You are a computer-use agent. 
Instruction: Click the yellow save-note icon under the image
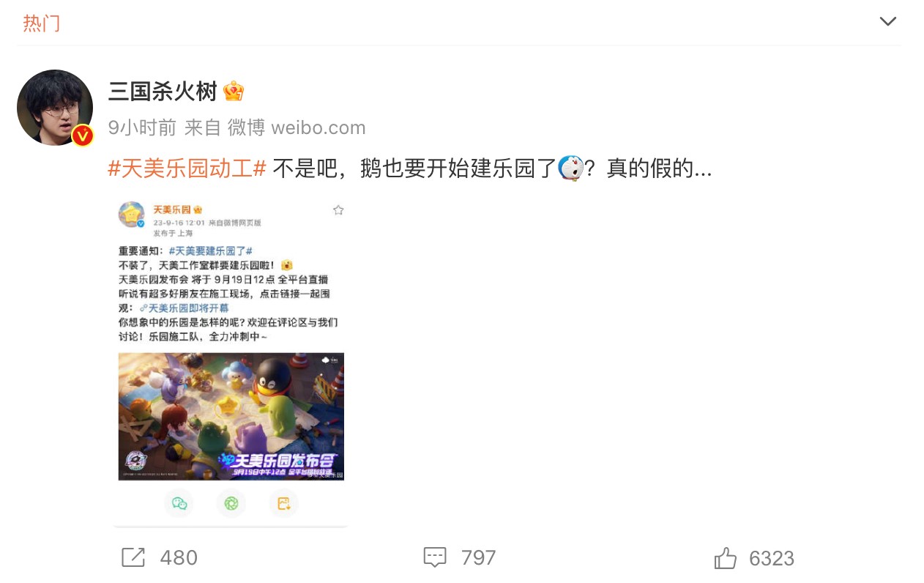(x=283, y=503)
